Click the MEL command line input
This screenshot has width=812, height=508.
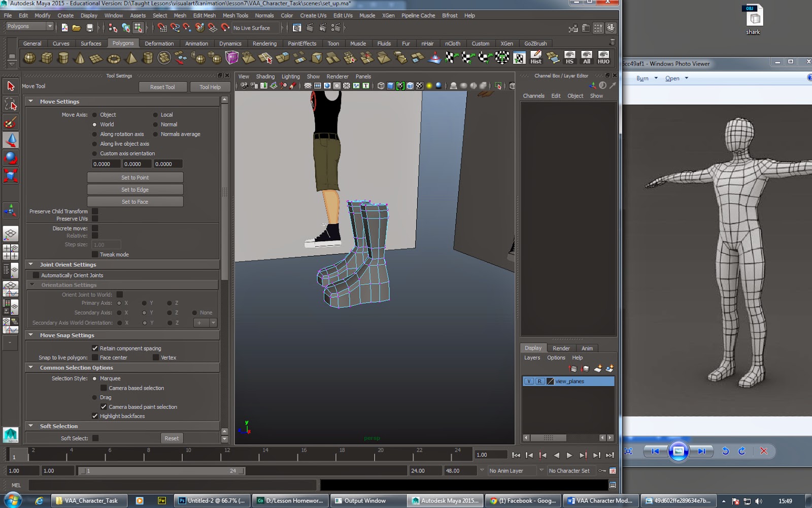pos(173,485)
